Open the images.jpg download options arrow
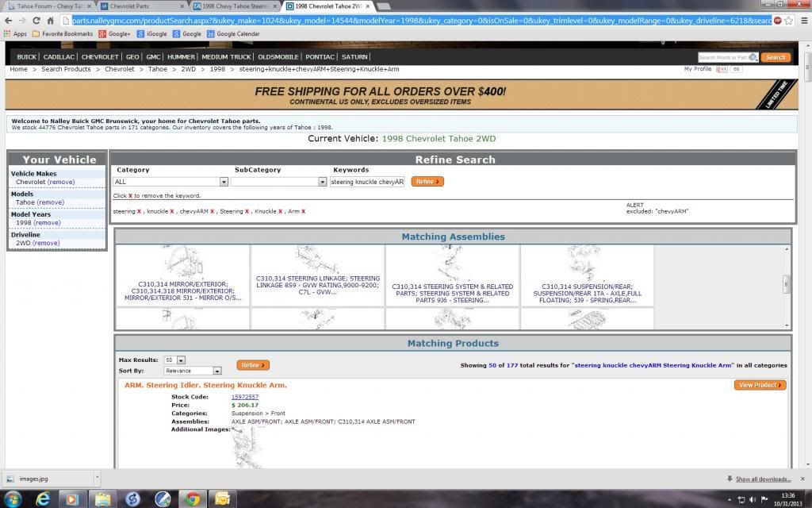 (97, 479)
